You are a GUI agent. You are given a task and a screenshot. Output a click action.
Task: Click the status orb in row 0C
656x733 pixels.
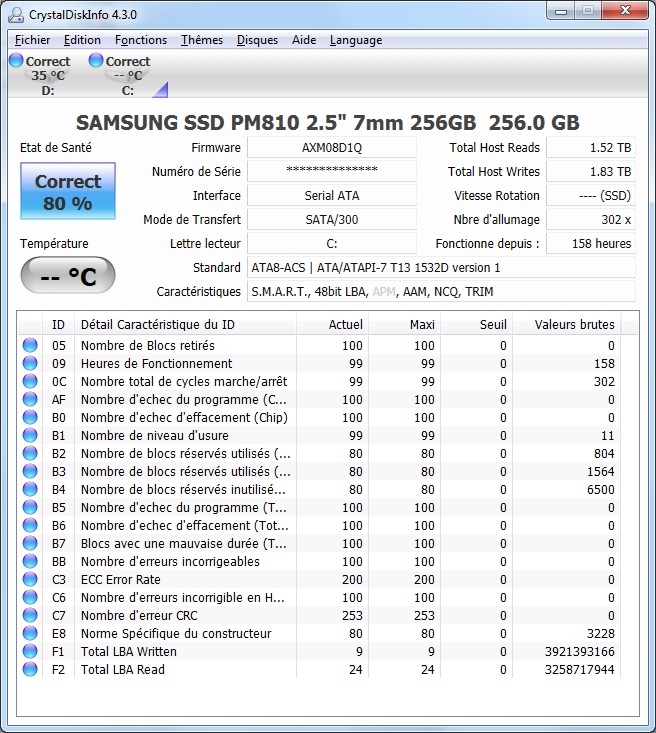[x=30, y=381]
